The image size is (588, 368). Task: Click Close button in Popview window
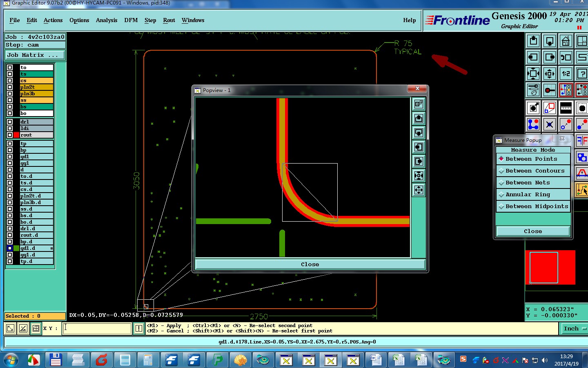(310, 264)
